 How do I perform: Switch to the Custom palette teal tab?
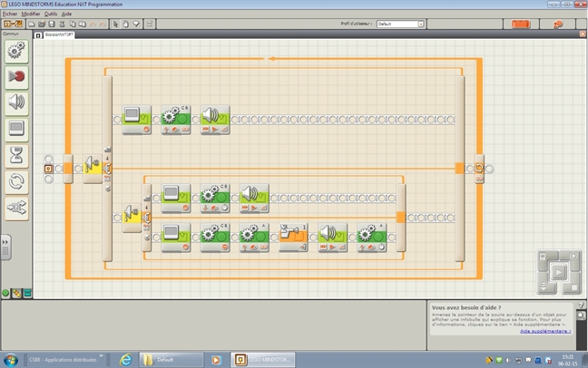point(27,293)
